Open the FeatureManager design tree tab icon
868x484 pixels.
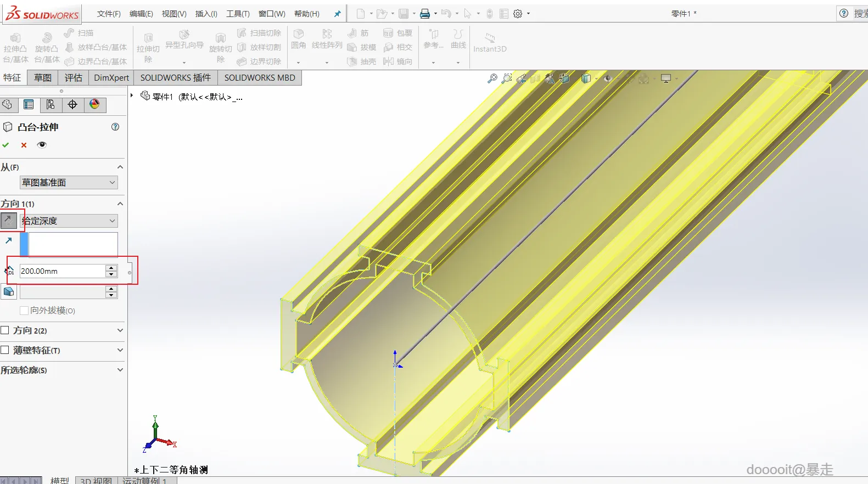7,104
